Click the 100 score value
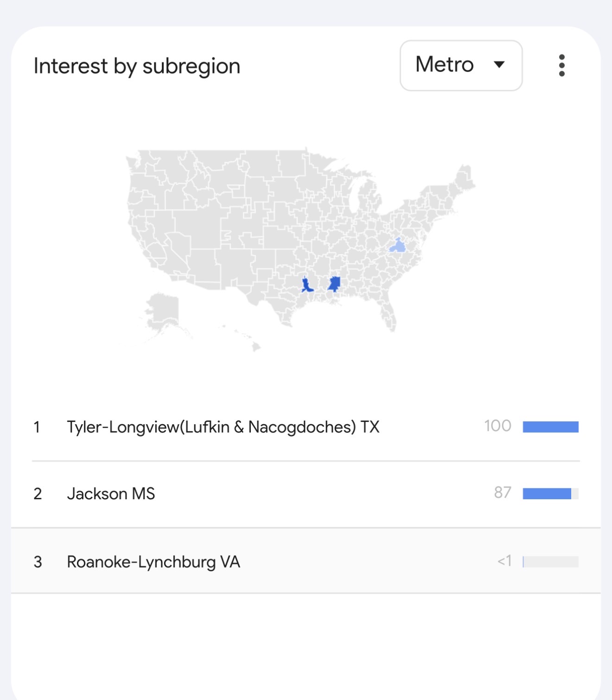 pyautogui.click(x=497, y=426)
